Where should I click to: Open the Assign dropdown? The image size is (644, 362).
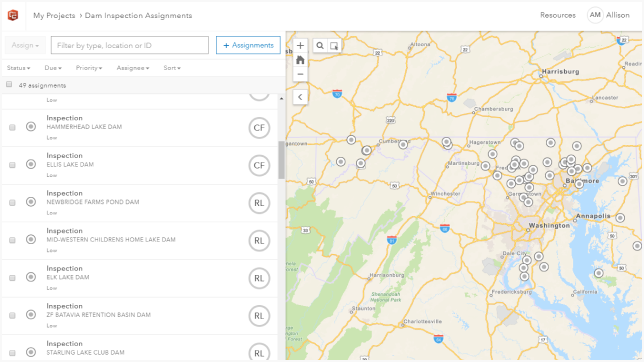tap(25, 45)
